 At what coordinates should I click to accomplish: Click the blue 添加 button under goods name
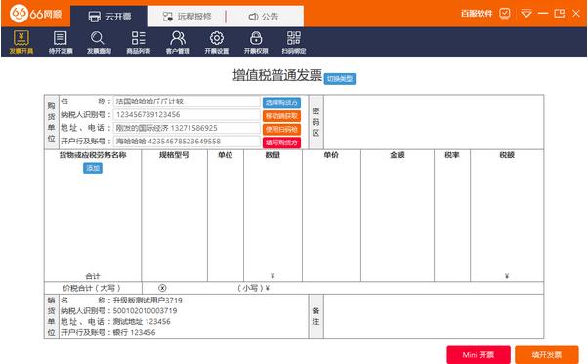pyautogui.click(x=93, y=168)
